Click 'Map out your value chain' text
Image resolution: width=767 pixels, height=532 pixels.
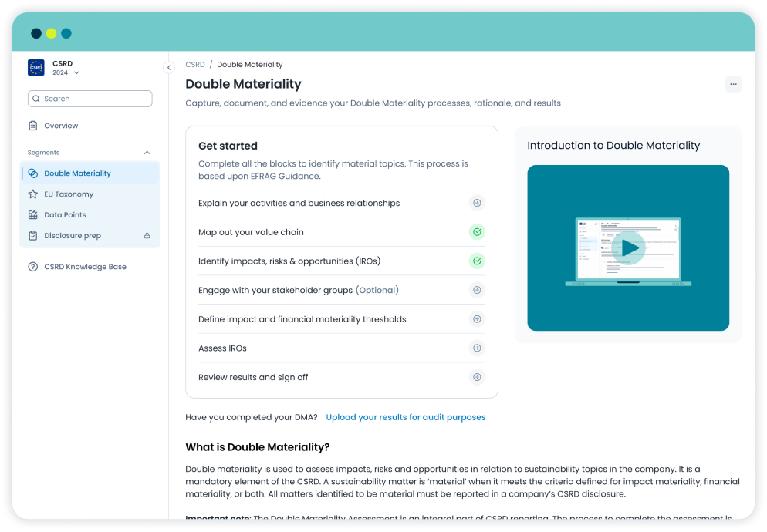tap(251, 232)
